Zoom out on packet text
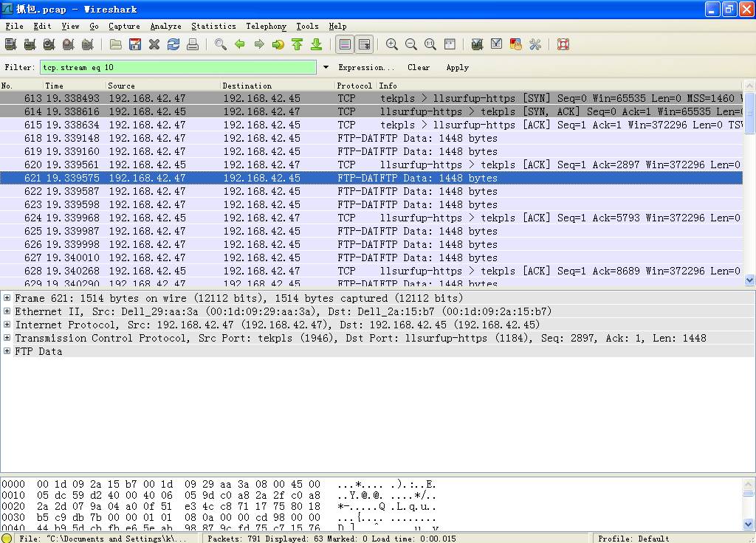 coord(411,45)
